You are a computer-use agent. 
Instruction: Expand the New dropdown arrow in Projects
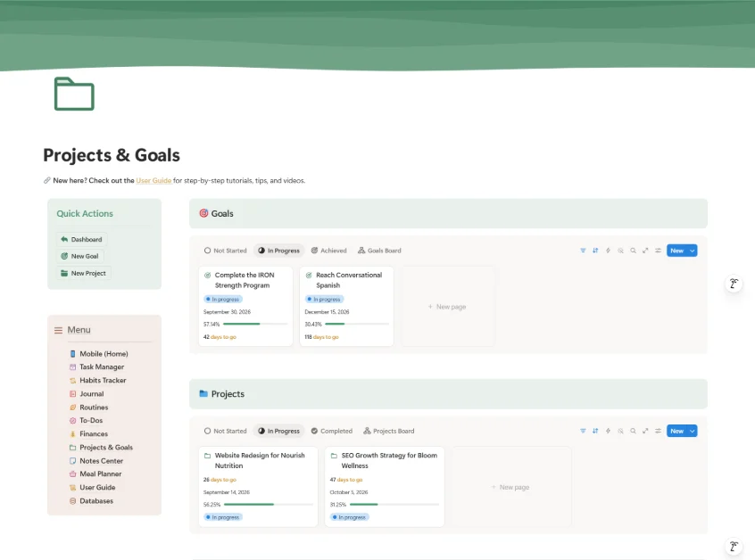click(693, 431)
